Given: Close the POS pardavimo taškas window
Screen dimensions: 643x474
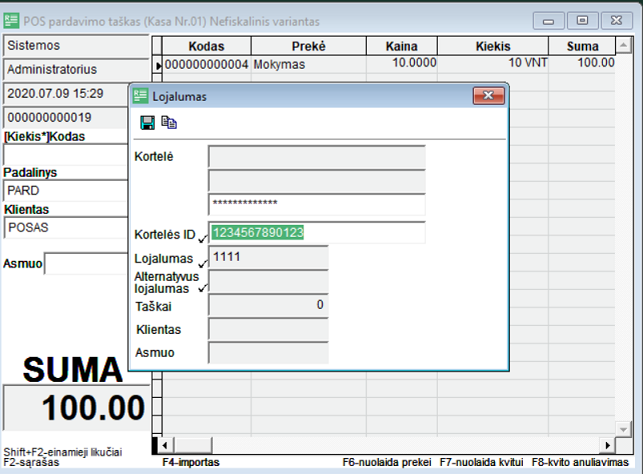Looking at the screenshot, I should point(616,21).
